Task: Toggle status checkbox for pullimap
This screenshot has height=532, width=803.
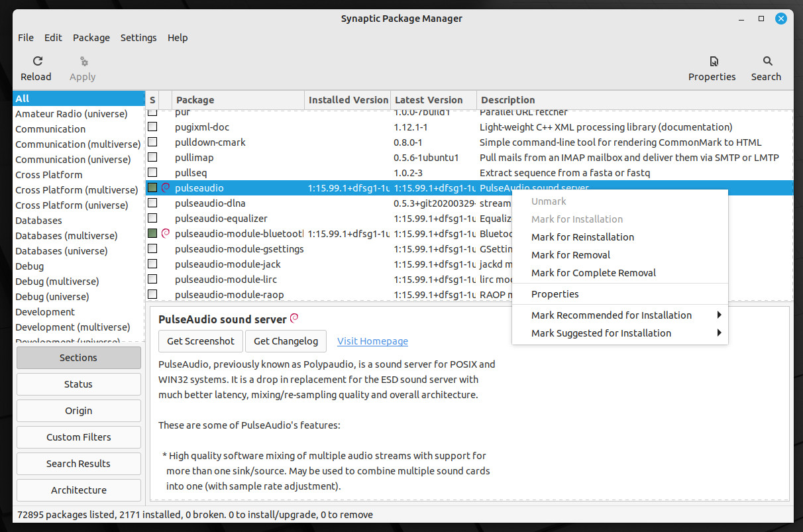Action: pos(152,157)
